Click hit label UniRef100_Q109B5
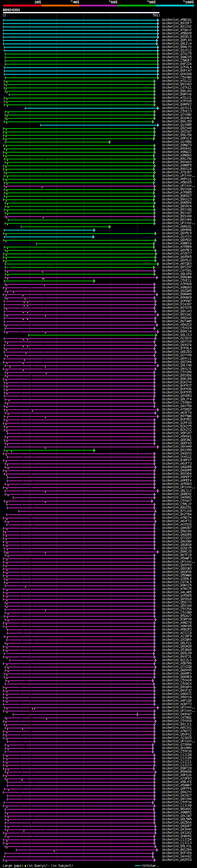The height and width of the screenshot is (868, 197). pos(177,125)
